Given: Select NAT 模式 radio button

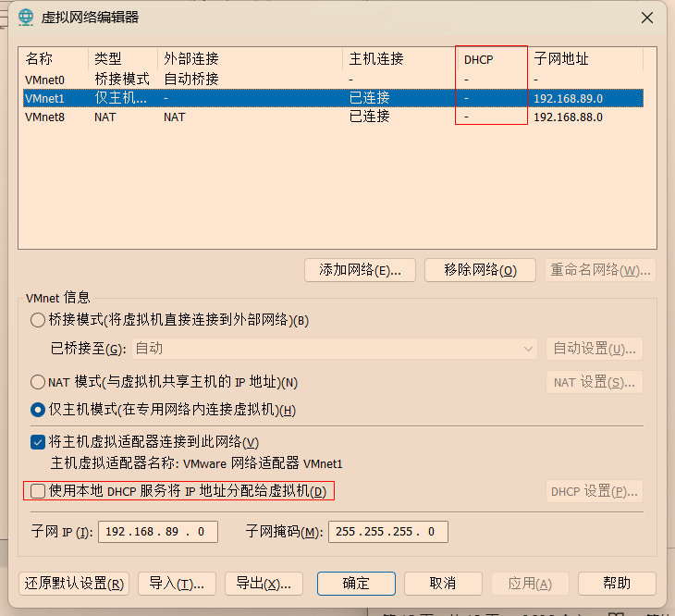Looking at the screenshot, I should pyautogui.click(x=38, y=382).
